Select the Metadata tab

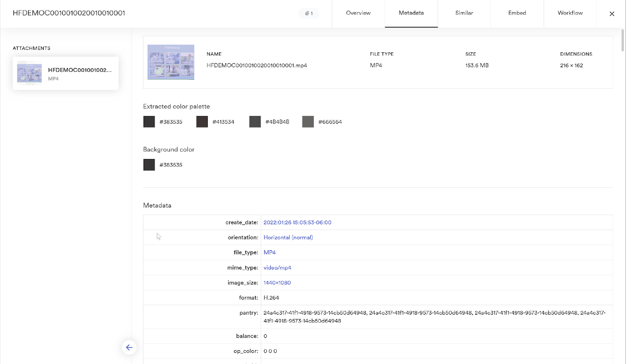[x=411, y=13]
